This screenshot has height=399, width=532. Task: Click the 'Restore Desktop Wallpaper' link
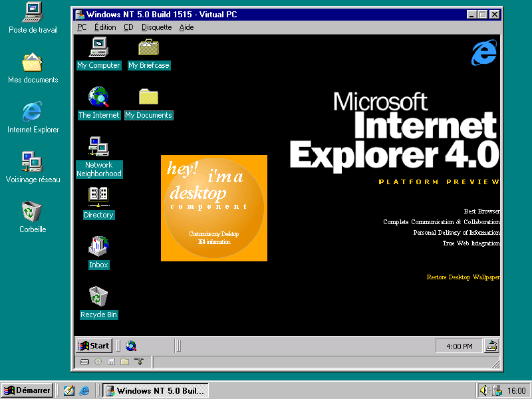pyautogui.click(x=463, y=277)
